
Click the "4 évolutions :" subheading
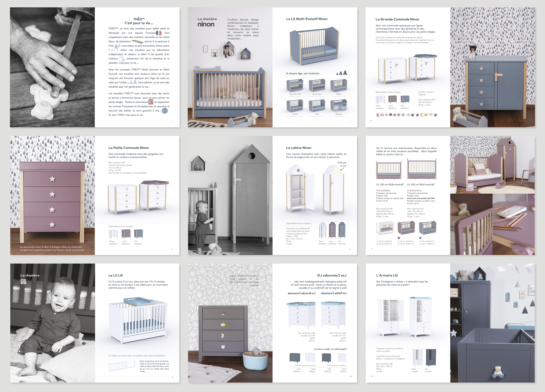[384, 190]
